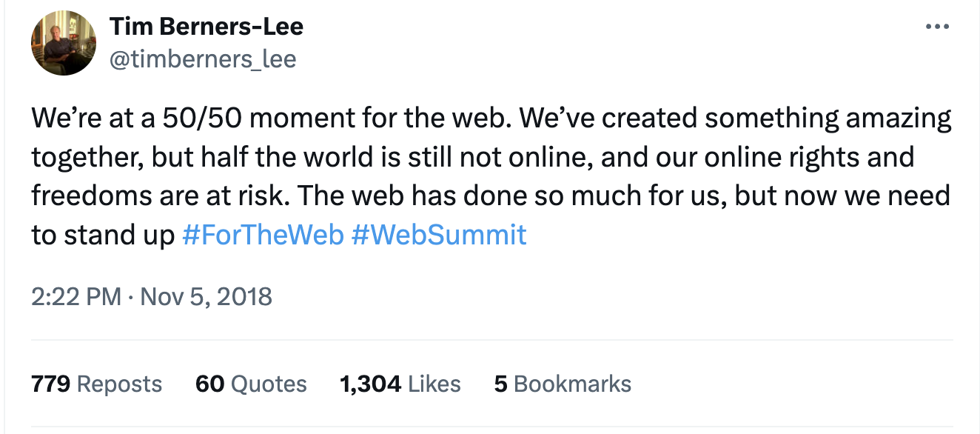Click the repost count number 779
Screen dimensions: 980x434
[x=50, y=384]
